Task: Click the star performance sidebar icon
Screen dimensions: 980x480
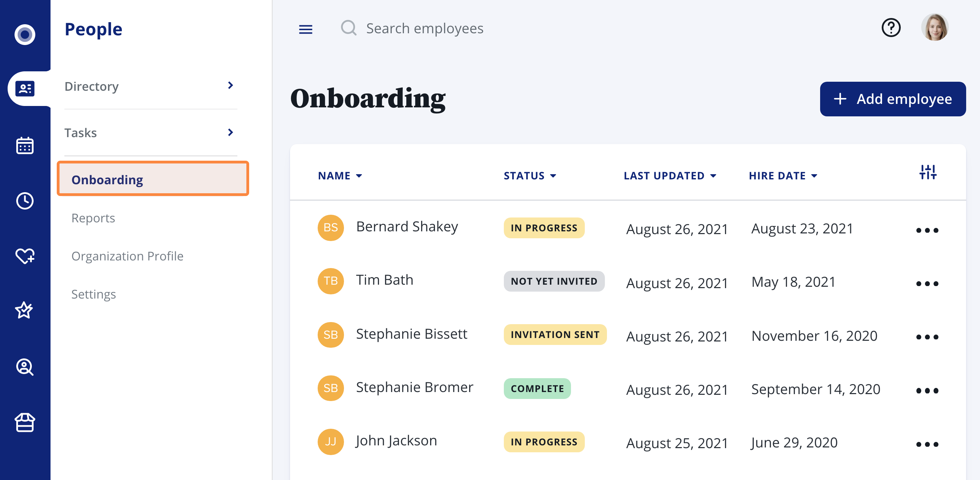Action: [24, 310]
